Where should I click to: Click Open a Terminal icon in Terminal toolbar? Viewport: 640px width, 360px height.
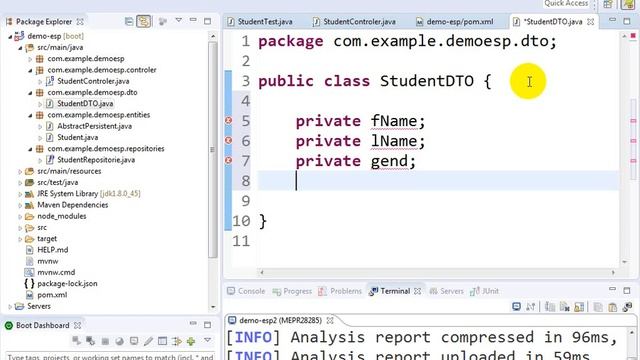516,307
